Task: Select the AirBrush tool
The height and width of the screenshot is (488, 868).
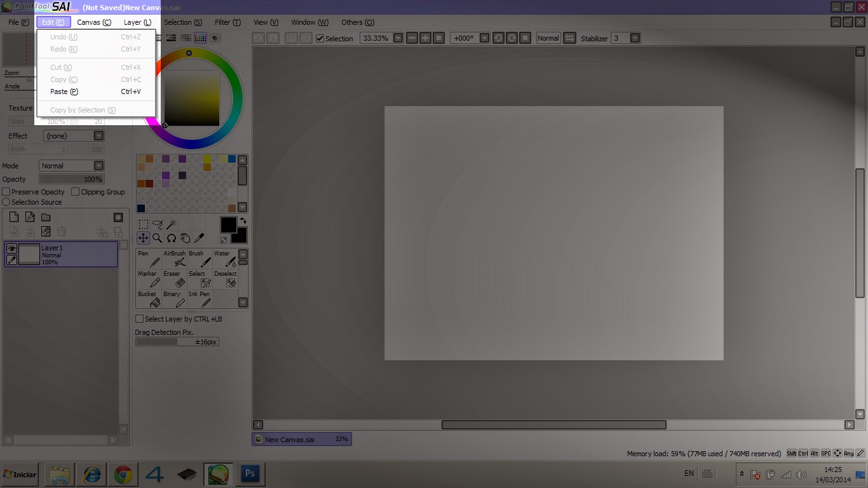Action: [x=174, y=257]
